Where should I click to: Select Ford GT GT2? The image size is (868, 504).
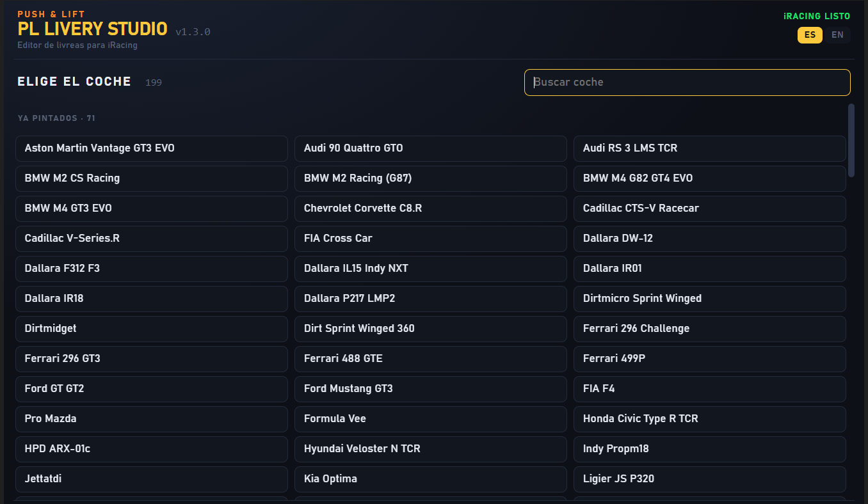coord(152,389)
